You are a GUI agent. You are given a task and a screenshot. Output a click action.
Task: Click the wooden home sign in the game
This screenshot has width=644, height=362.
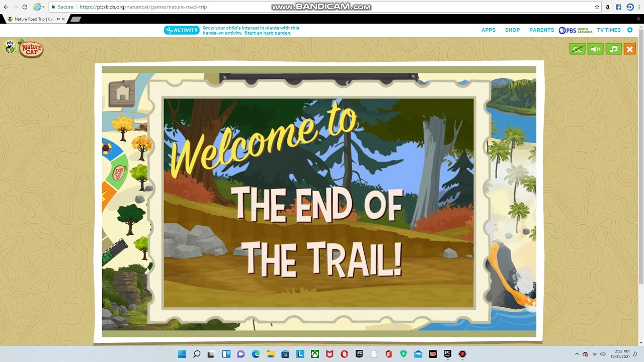pos(122,93)
